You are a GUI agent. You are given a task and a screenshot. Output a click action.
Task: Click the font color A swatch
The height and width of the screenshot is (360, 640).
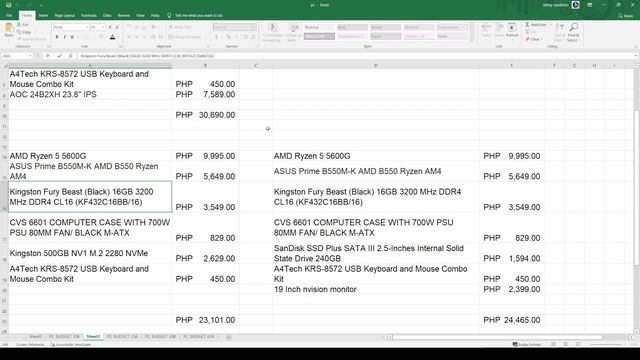(x=113, y=37)
